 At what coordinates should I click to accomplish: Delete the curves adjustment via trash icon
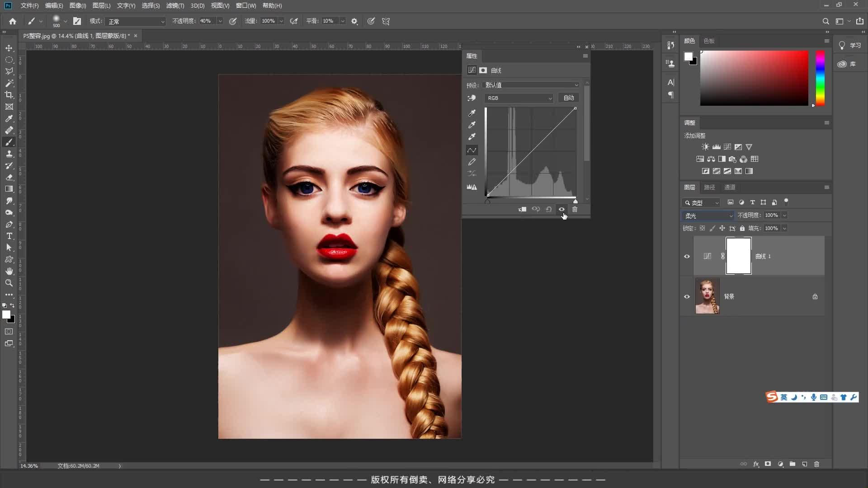[575, 209]
